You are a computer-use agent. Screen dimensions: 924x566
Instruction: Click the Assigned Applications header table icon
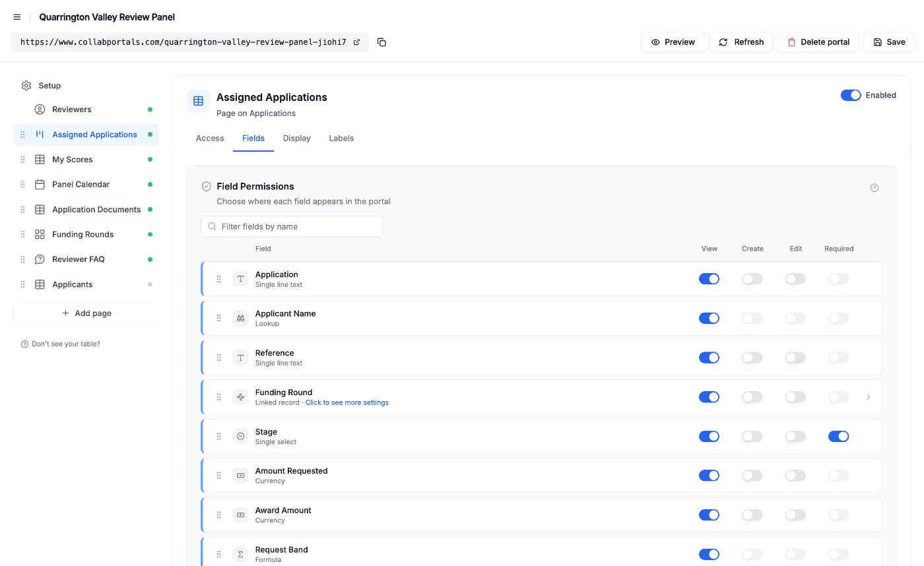tap(198, 101)
